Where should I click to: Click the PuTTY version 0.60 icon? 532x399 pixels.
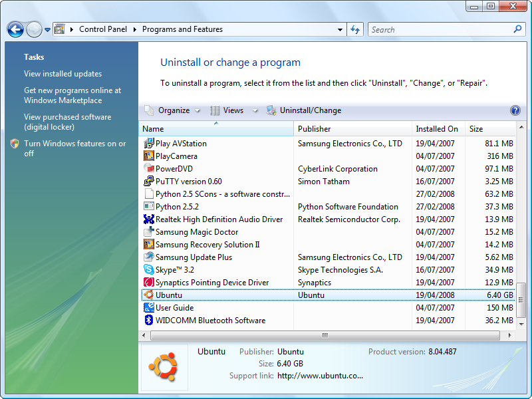(149, 182)
